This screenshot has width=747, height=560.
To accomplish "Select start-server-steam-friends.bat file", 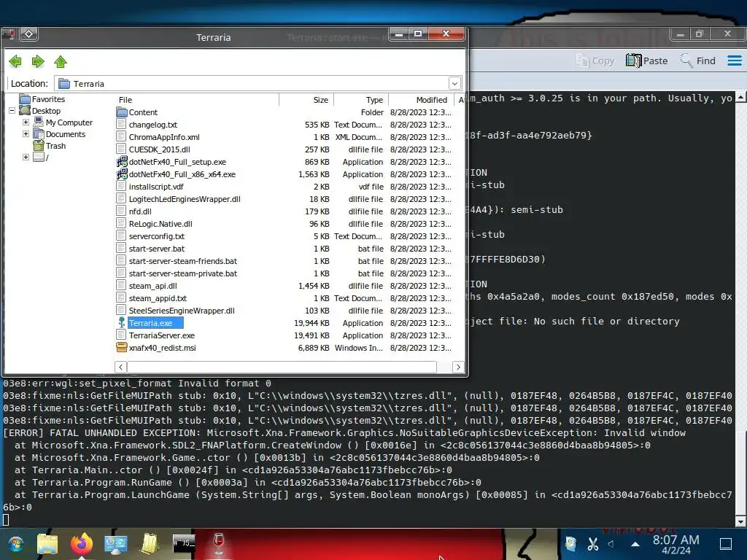I will tap(182, 261).
